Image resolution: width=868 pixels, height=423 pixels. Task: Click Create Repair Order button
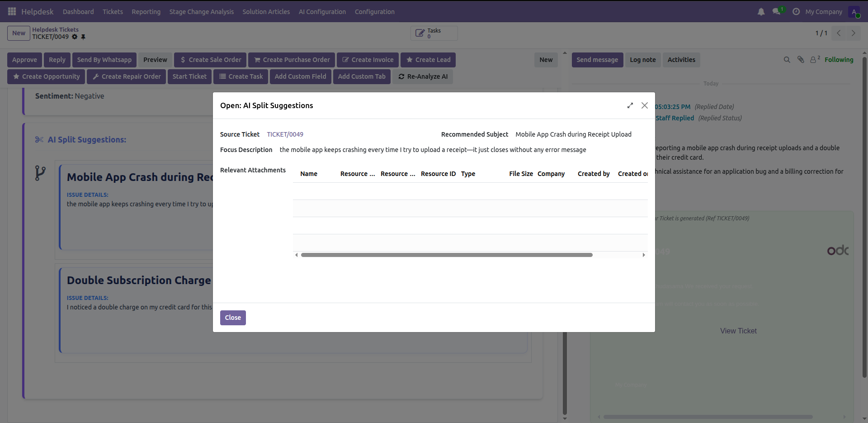(127, 76)
